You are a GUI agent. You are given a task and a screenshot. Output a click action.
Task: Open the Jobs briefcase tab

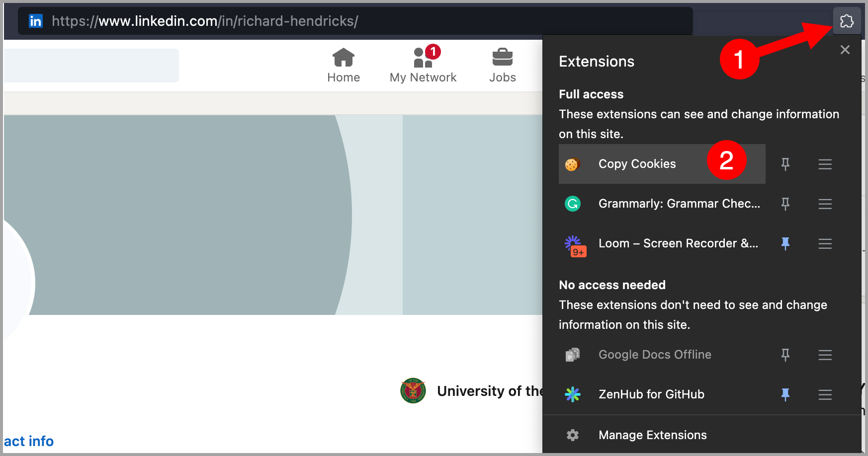click(503, 66)
